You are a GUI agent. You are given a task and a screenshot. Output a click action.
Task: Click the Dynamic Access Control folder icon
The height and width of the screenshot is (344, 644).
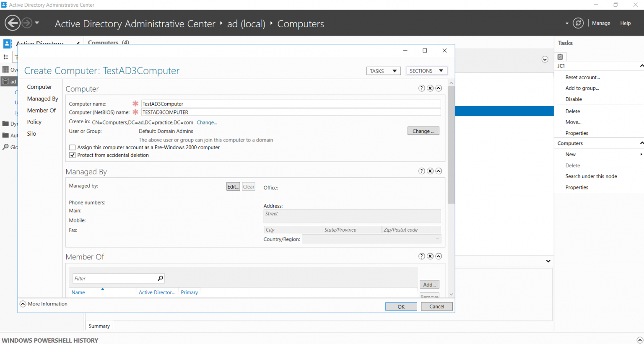[5, 124]
